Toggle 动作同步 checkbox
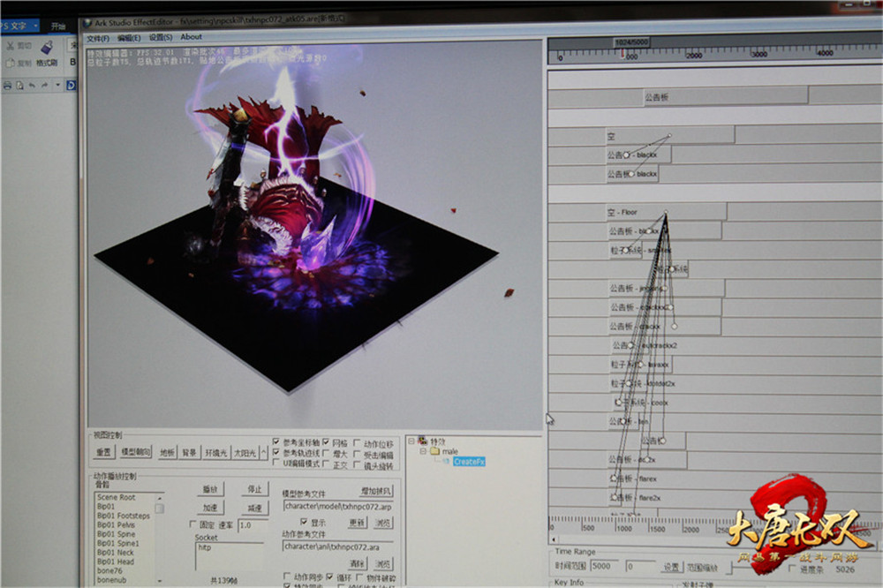Image resolution: width=883 pixels, height=588 pixels. pyautogui.click(x=287, y=577)
